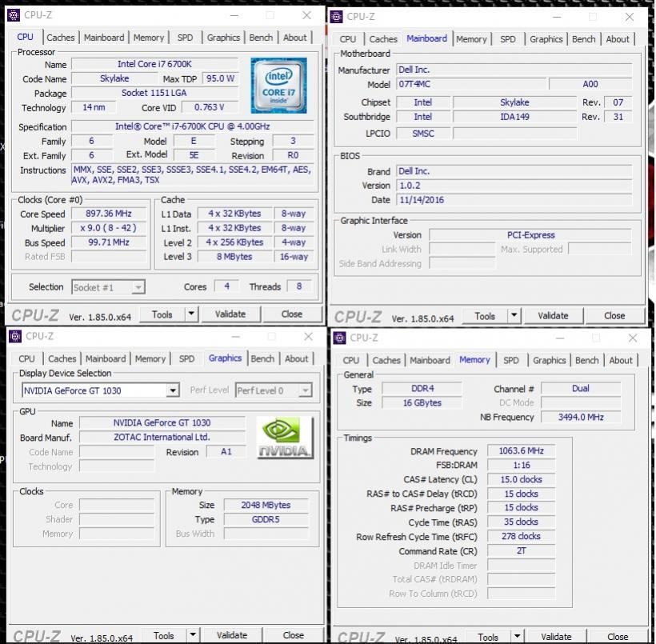
Task: Open Memory tab in CPU window
Action: (149, 38)
